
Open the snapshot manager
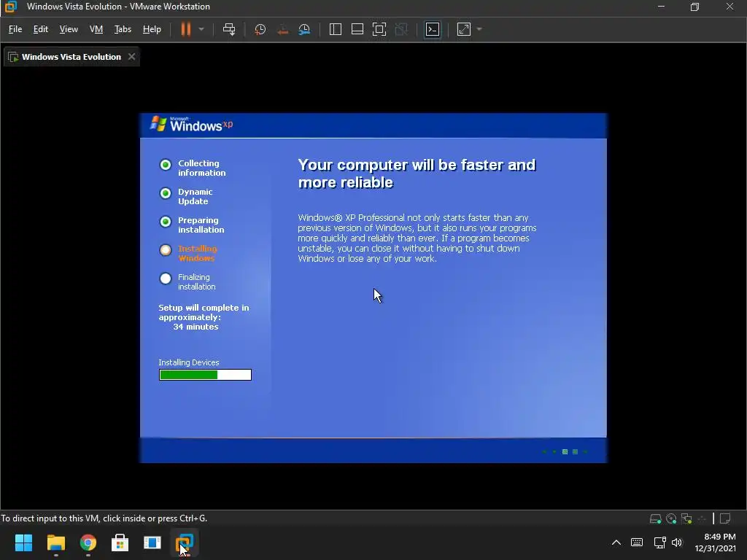tap(304, 29)
